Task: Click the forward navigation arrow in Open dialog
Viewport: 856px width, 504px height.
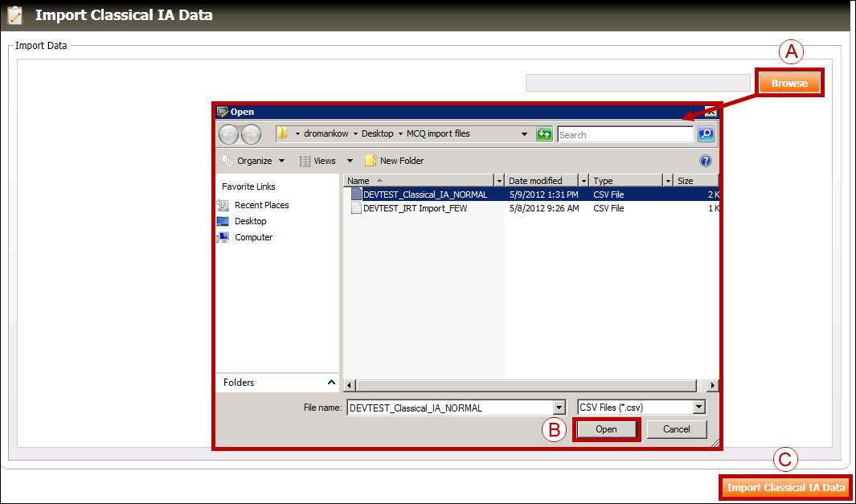Action: coord(251,135)
